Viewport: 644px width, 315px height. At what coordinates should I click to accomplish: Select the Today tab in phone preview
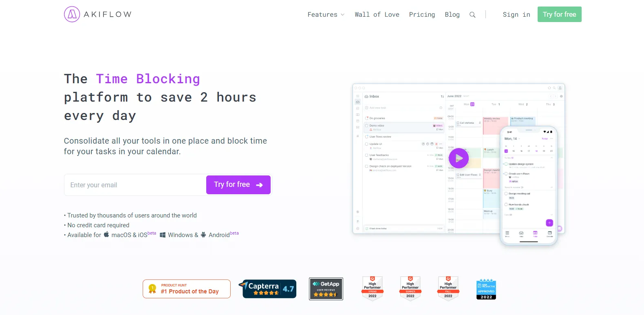pyautogui.click(x=535, y=234)
